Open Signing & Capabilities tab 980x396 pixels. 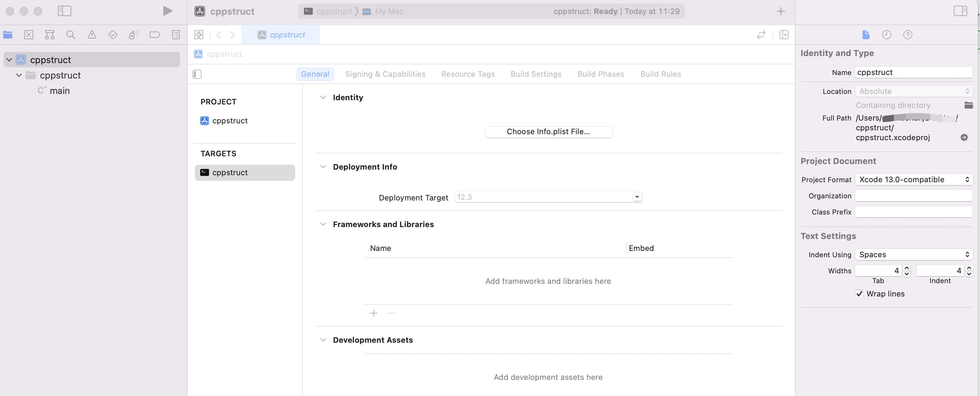pos(385,74)
